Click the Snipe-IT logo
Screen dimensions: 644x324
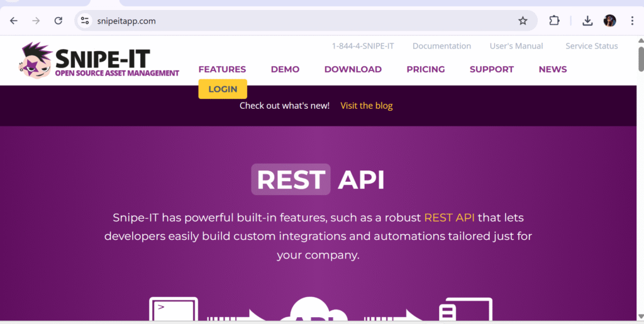click(x=99, y=61)
